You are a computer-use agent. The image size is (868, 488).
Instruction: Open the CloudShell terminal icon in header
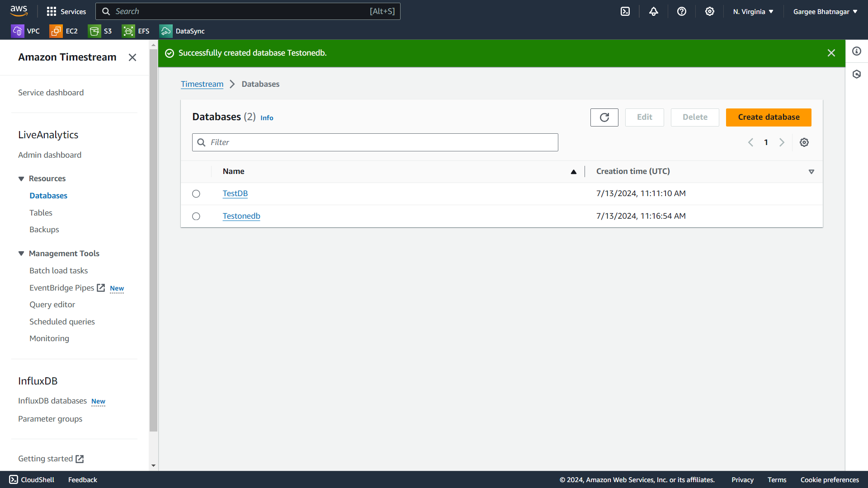click(x=625, y=12)
